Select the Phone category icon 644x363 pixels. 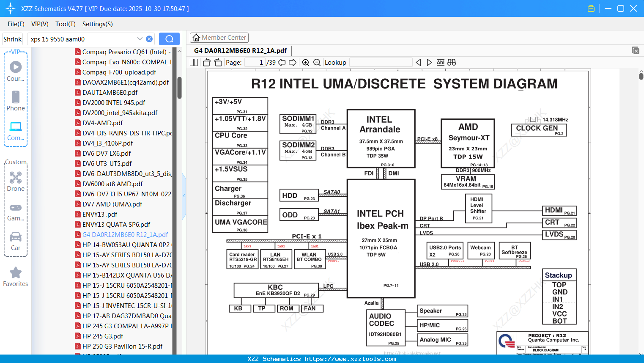[x=16, y=101]
